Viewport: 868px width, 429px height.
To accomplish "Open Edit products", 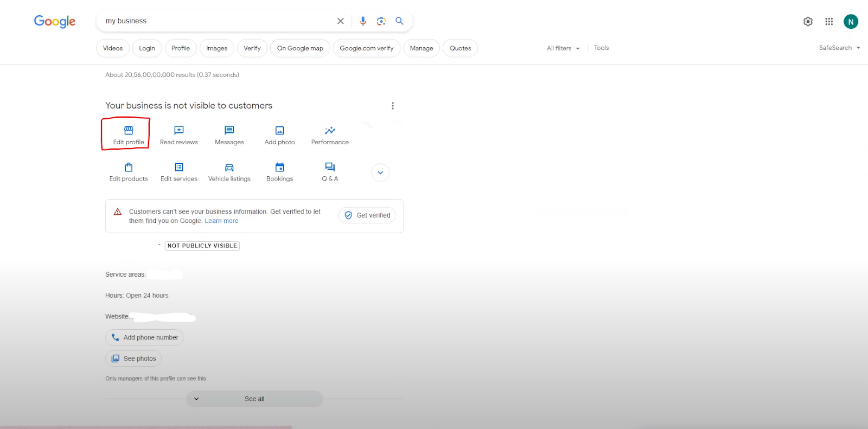I will pos(129,172).
